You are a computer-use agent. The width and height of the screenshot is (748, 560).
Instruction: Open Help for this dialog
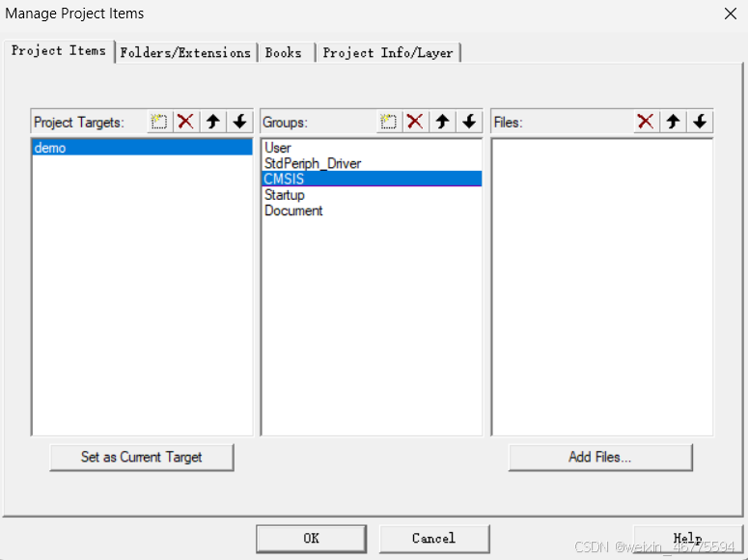click(687, 539)
